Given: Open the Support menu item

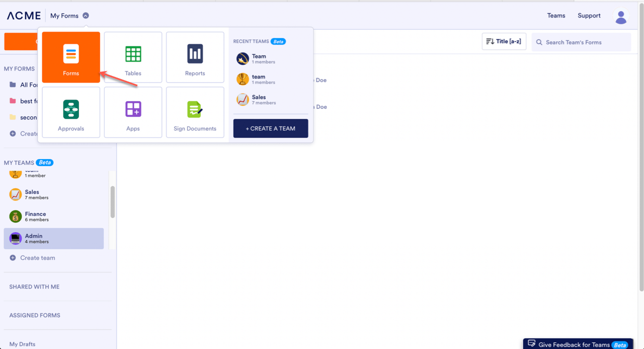Looking at the screenshot, I should click(589, 16).
